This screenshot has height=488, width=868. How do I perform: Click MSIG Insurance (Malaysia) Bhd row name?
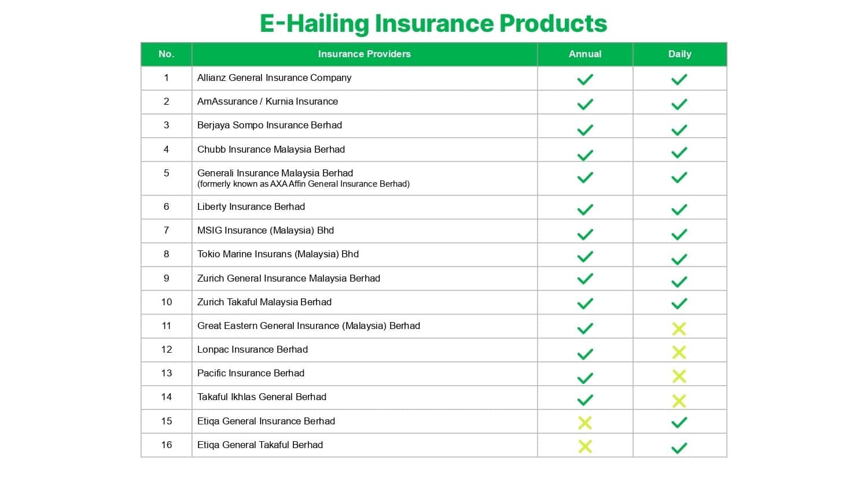click(266, 230)
